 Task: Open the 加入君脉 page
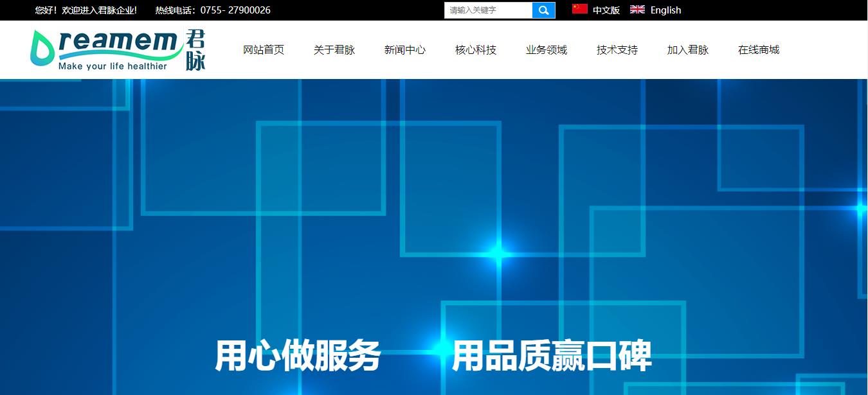pyautogui.click(x=688, y=50)
